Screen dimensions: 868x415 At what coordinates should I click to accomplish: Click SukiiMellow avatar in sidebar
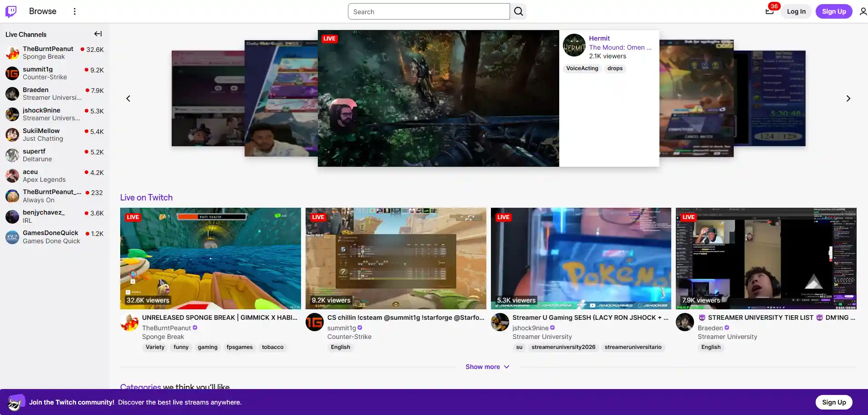pos(12,135)
